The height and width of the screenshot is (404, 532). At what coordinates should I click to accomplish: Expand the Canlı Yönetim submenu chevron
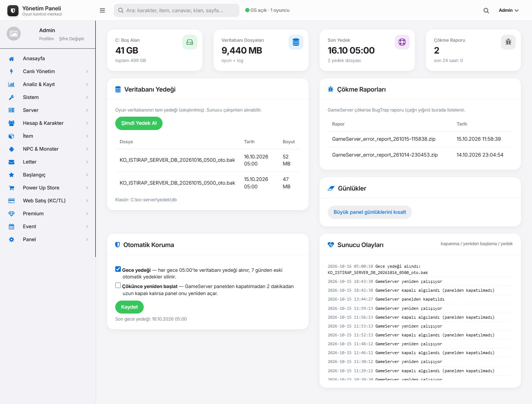[x=87, y=72]
